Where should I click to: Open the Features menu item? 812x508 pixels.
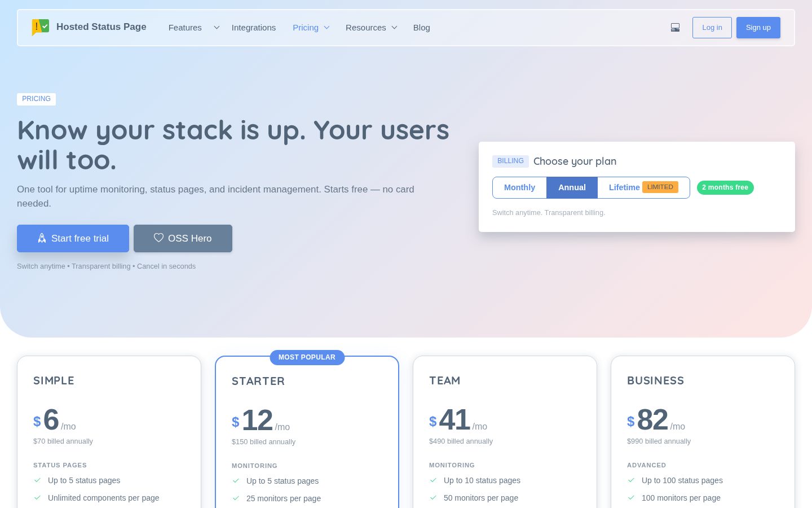tap(185, 28)
